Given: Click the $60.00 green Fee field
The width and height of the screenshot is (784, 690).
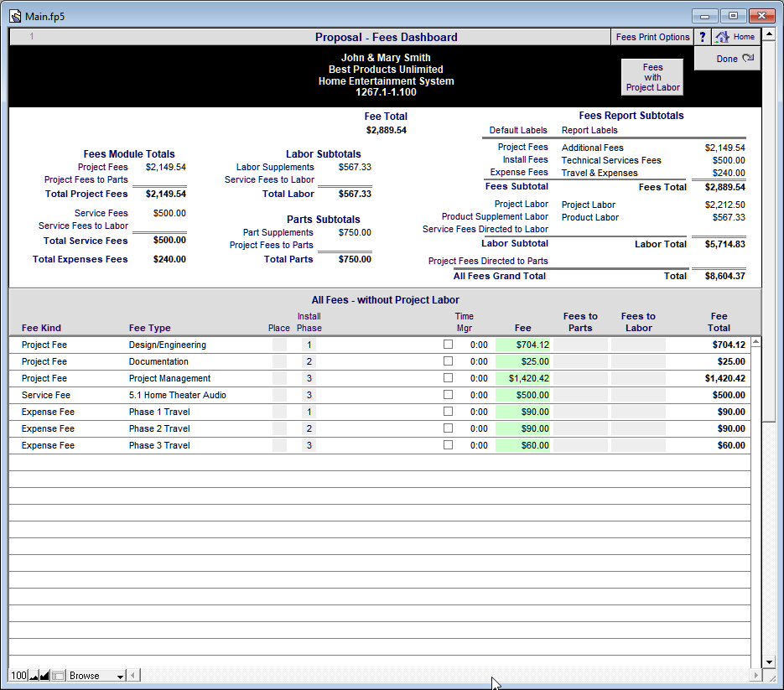Looking at the screenshot, I should point(522,445).
